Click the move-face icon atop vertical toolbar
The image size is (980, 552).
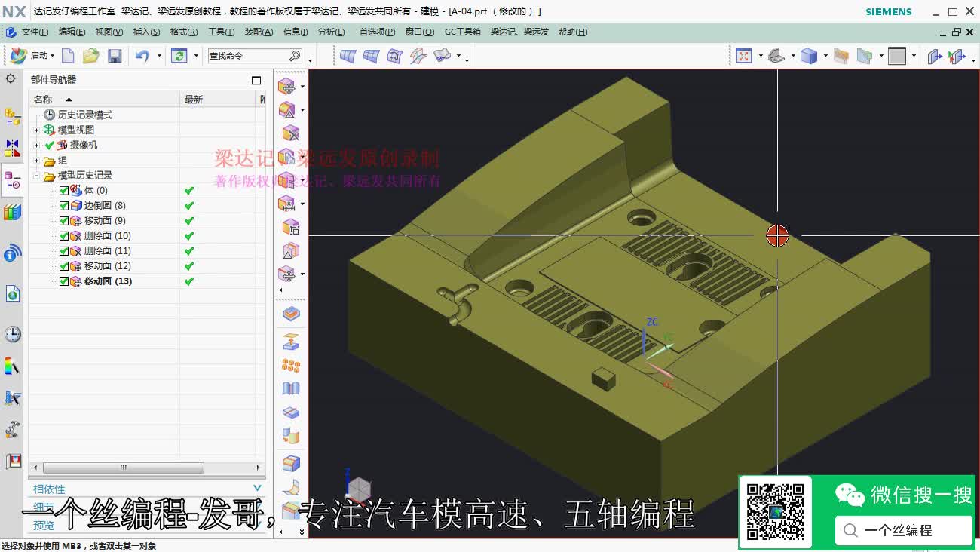tap(286, 87)
